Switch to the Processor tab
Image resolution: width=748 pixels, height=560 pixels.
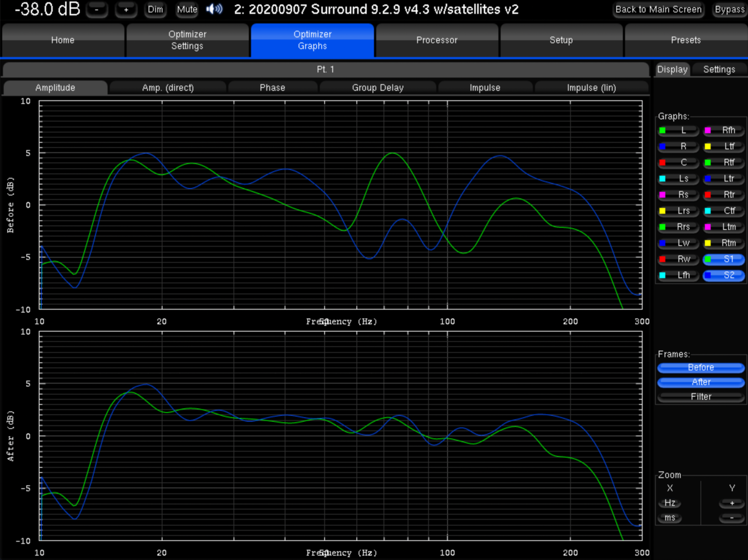click(437, 40)
